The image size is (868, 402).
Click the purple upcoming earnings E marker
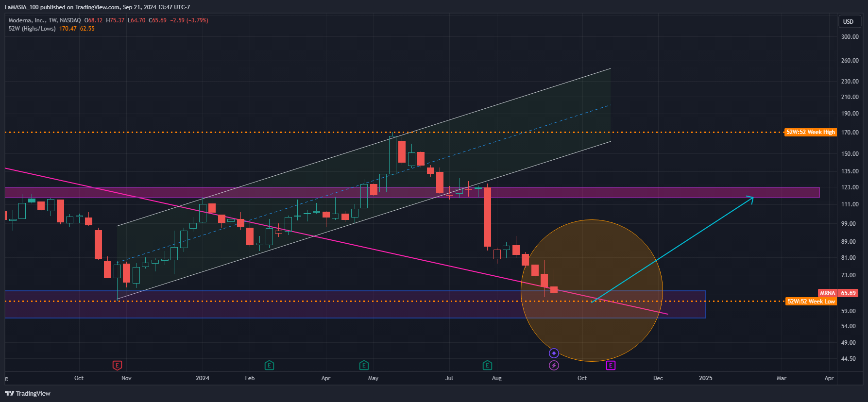click(x=611, y=365)
